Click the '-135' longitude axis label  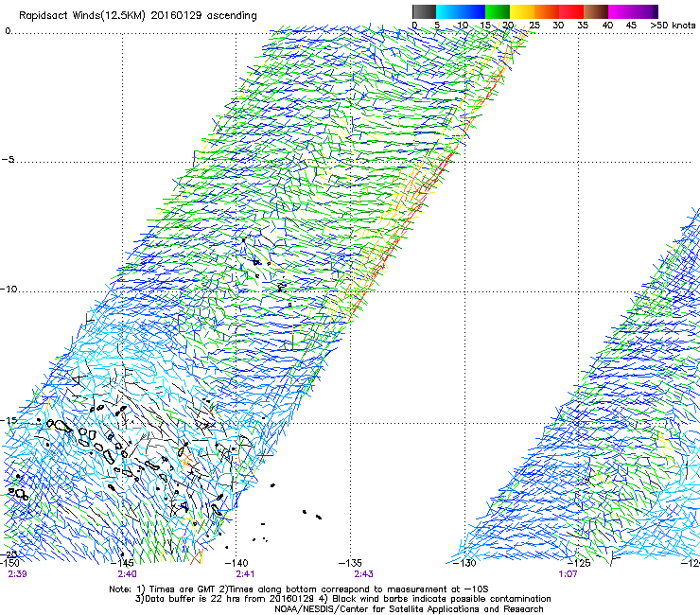[x=350, y=563]
